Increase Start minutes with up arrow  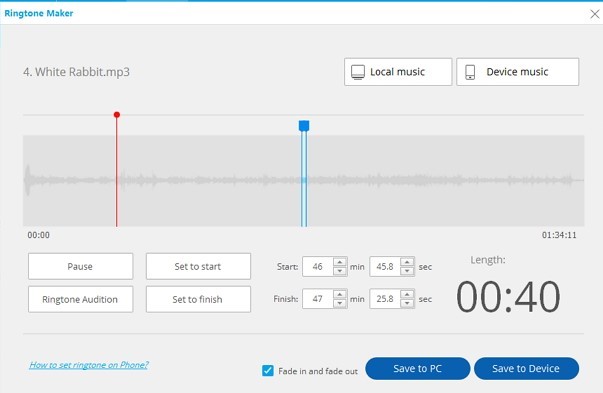click(x=340, y=262)
